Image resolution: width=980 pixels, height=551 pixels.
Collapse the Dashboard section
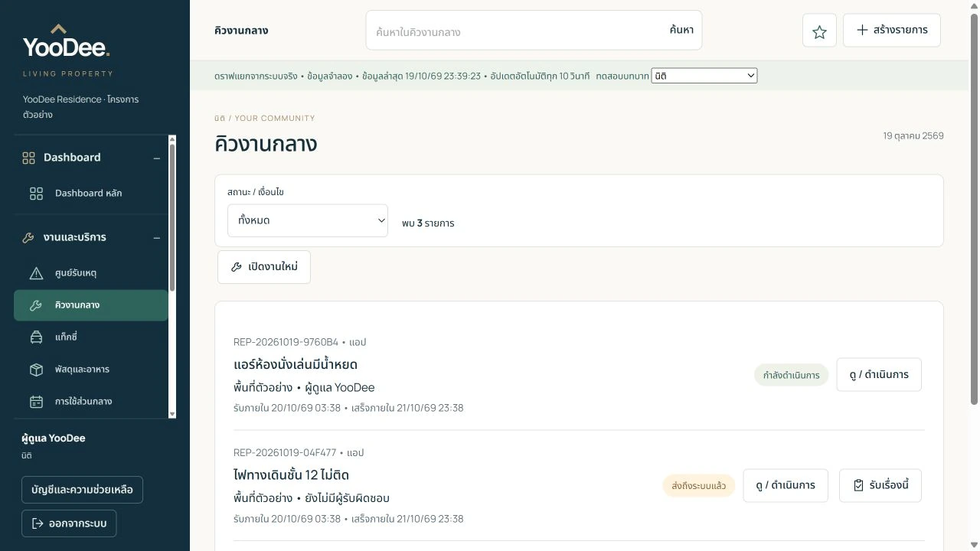(x=156, y=158)
